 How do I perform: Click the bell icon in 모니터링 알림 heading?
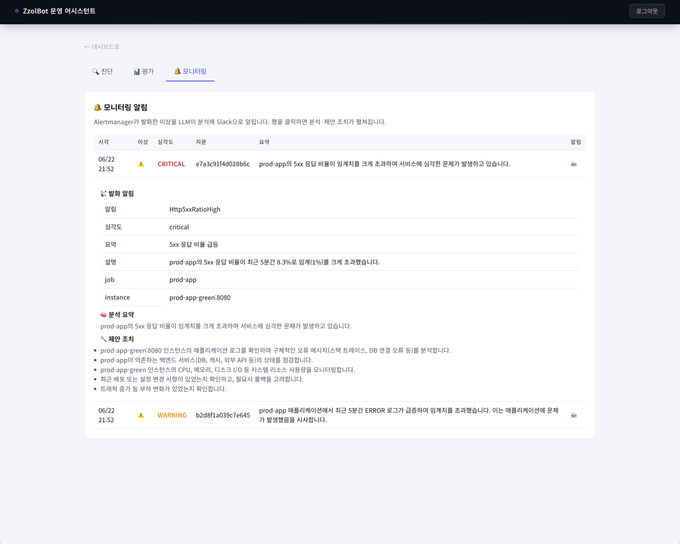98,107
